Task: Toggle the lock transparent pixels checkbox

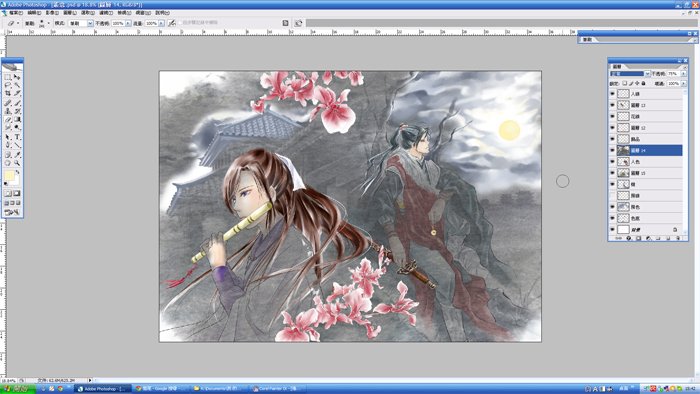Action: pos(625,83)
